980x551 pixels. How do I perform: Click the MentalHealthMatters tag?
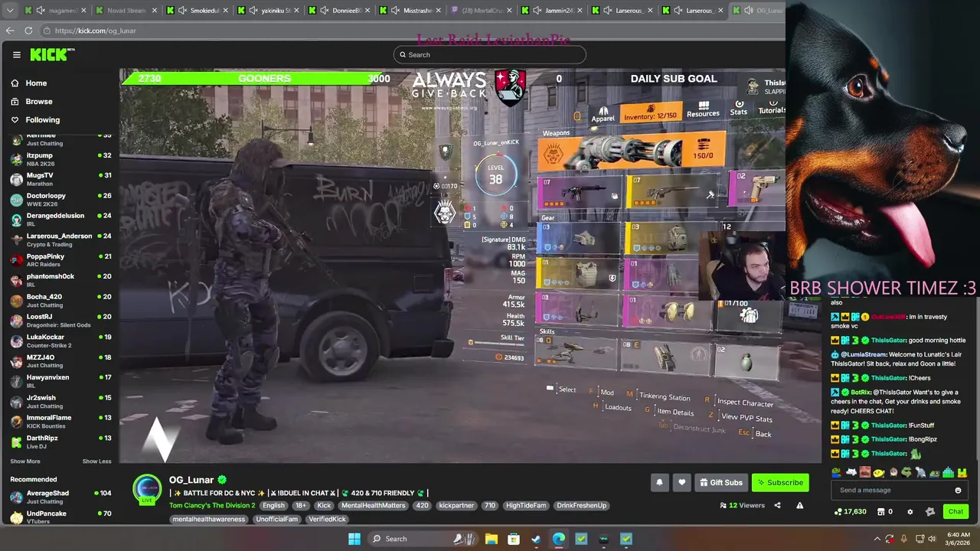click(374, 505)
